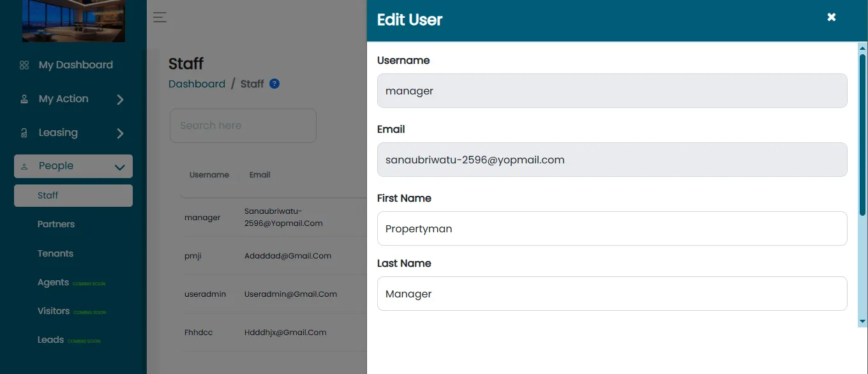Close the Edit User panel
This screenshot has height=374, width=868.
832,17
